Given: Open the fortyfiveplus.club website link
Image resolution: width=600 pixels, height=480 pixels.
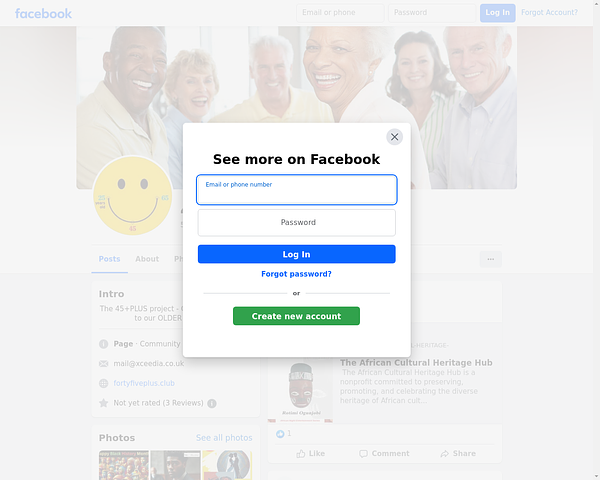Looking at the screenshot, I should click(x=144, y=383).
